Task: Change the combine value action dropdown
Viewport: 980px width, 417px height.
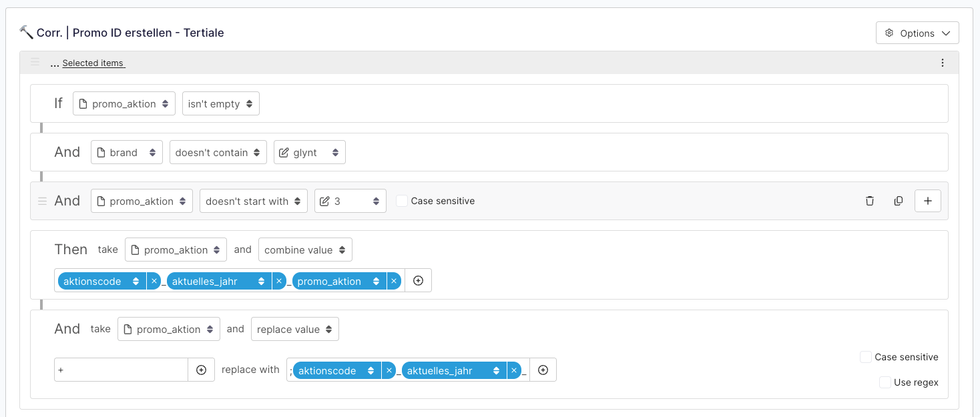Action: (x=305, y=250)
